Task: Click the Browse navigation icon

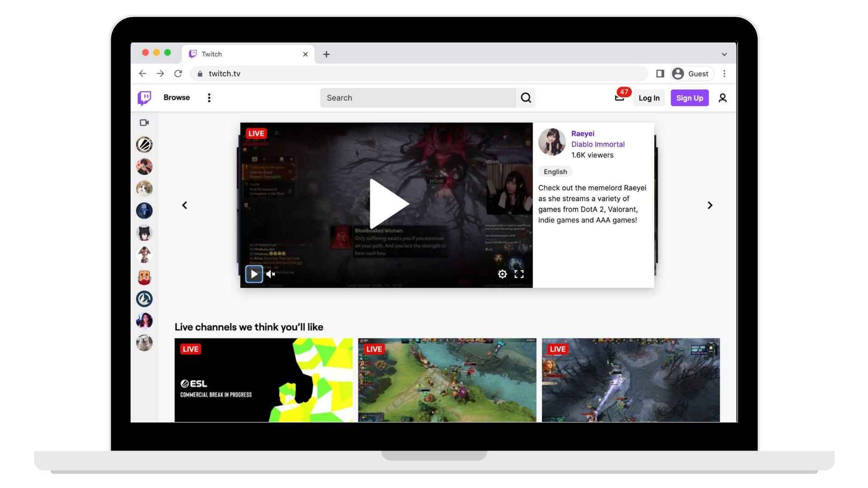Action: point(176,98)
